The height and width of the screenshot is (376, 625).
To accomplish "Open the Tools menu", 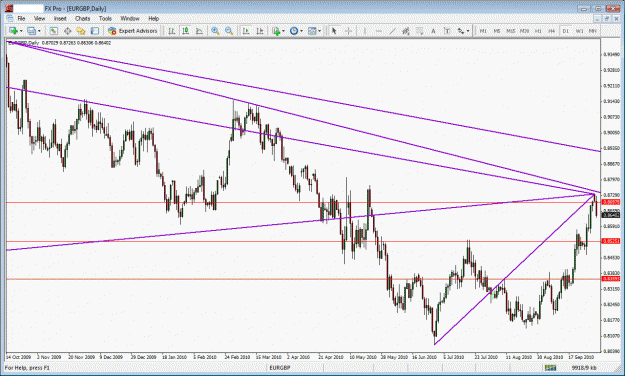I will [x=105, y=18].
